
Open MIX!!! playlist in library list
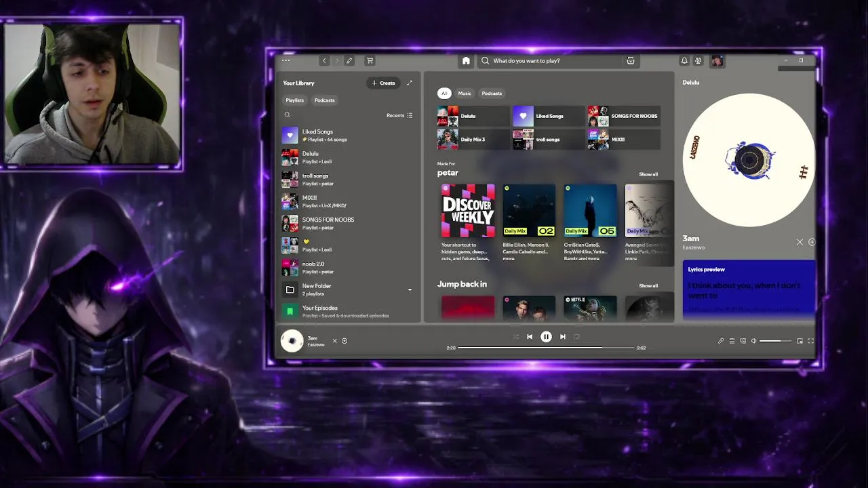click(x=347, y=201)
